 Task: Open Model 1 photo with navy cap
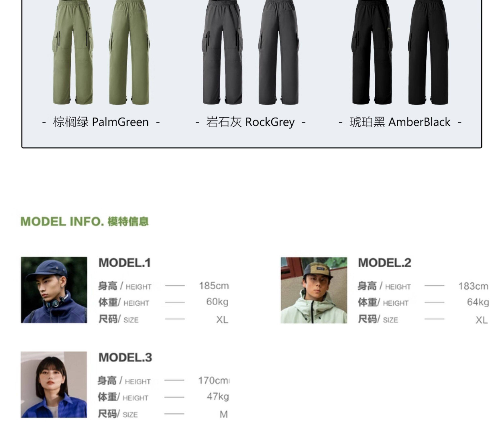tap(54, 290)
